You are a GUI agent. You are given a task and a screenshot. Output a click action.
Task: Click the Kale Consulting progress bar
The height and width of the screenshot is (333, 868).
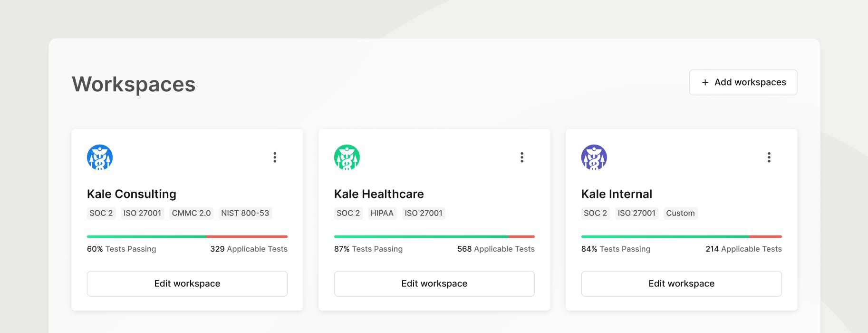pos(187,236)
